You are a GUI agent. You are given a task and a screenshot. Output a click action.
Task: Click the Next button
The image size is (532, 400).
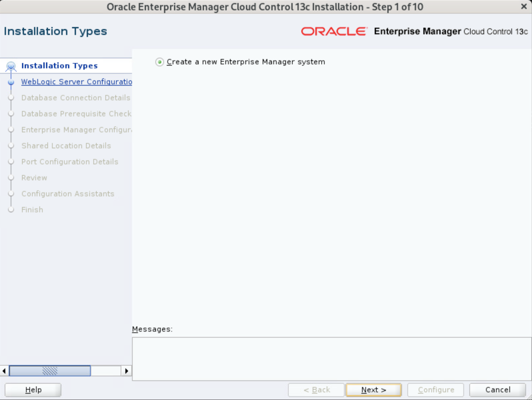(374, 390)
